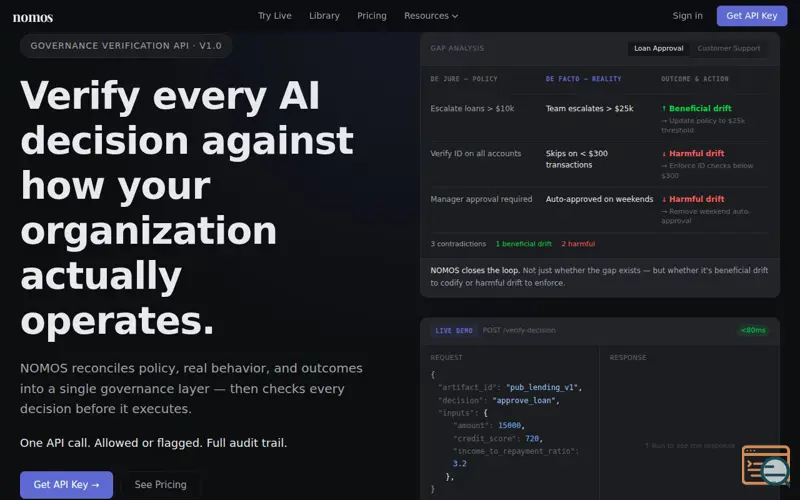This screenshot has height=500, width=800.
Task: Click the Governance Verification API V1.0 badge
Action: 126,46
